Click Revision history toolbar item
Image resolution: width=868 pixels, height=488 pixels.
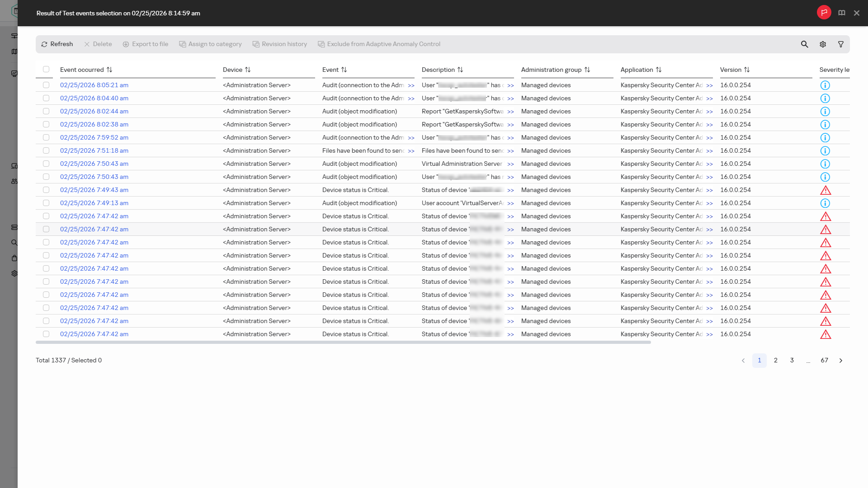pyautogui.click(x=280, y=44)
